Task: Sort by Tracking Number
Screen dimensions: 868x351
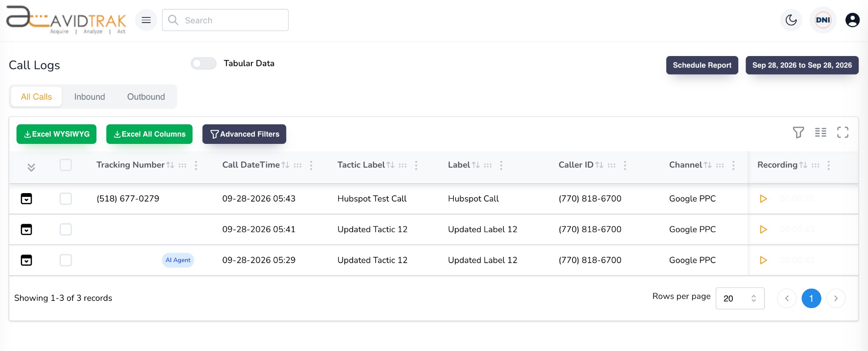Action: click(170, 165)
